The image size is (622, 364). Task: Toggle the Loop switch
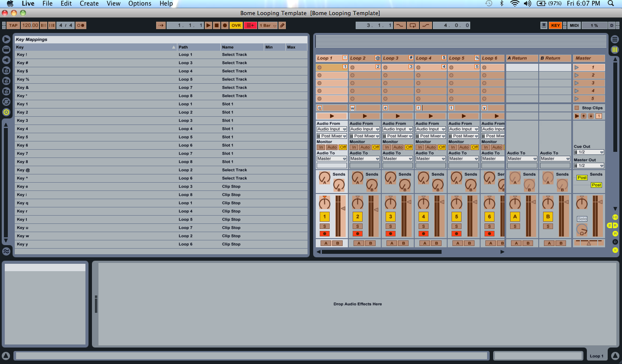click(x=413, y=26)
